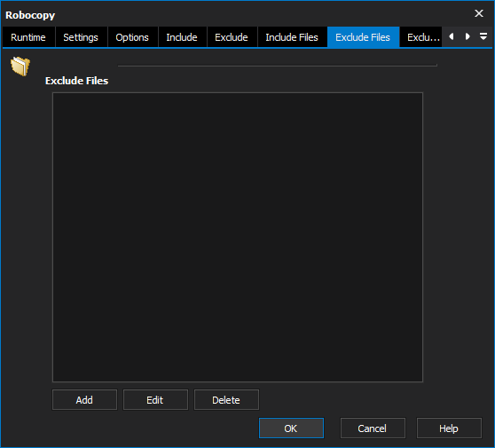Close the Robocopy dialog
495x448 pixels.
[478, 13]
